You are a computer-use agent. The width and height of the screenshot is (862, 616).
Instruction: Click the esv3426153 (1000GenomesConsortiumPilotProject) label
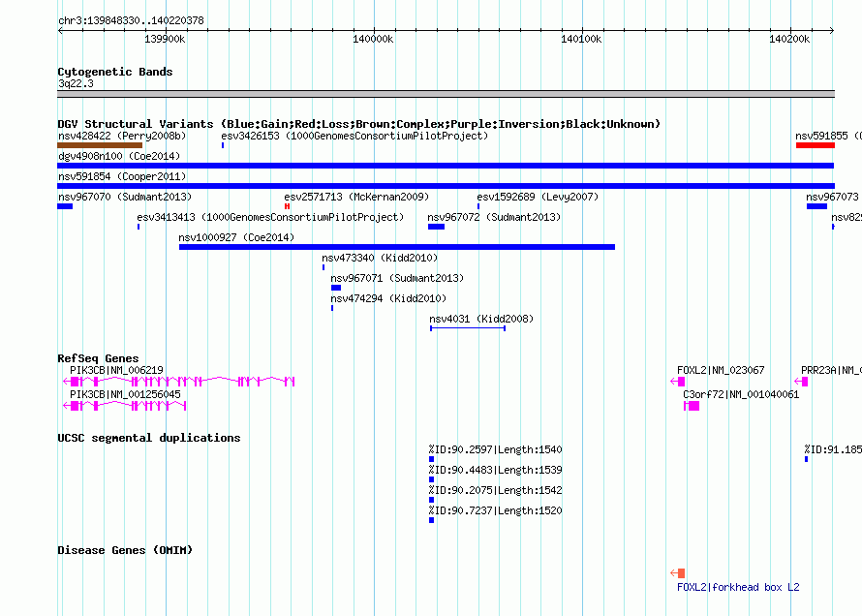click(354, 136)
